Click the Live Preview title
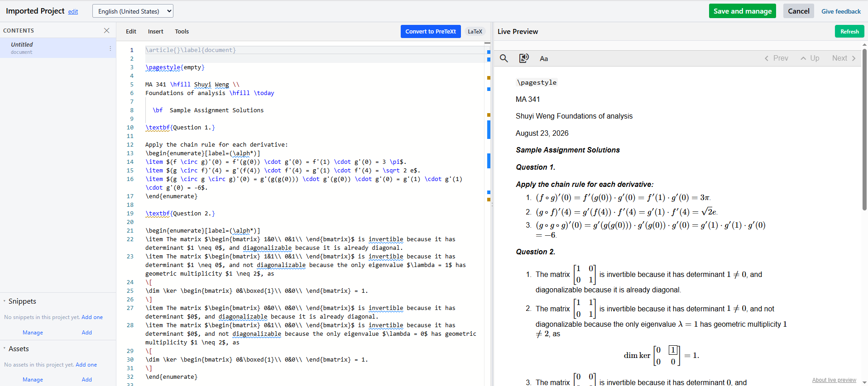Image resolution: width=868 pixels, height=386 pixels. 518,32
